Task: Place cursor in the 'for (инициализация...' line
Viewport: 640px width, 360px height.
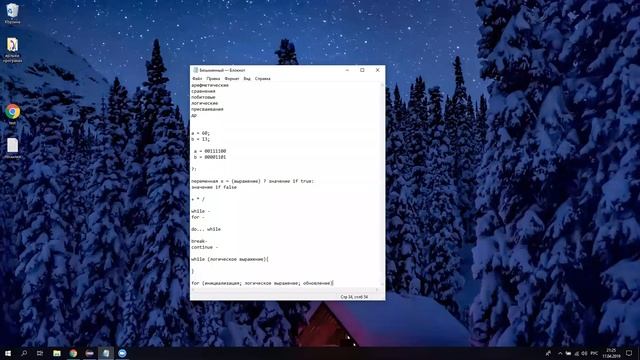Action: point(262,283)
